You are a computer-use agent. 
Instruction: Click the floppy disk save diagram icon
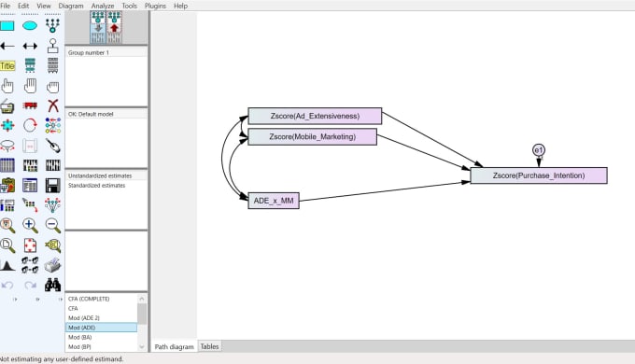coord(53,186)
